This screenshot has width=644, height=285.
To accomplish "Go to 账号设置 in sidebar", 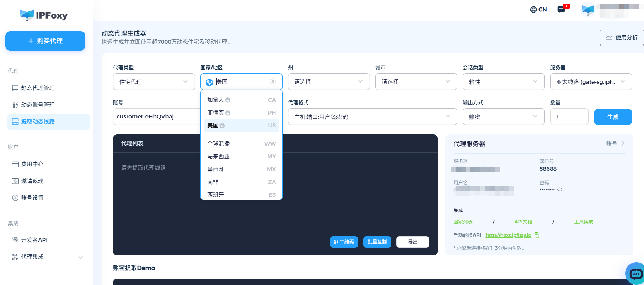I will [x=49, y=198].
